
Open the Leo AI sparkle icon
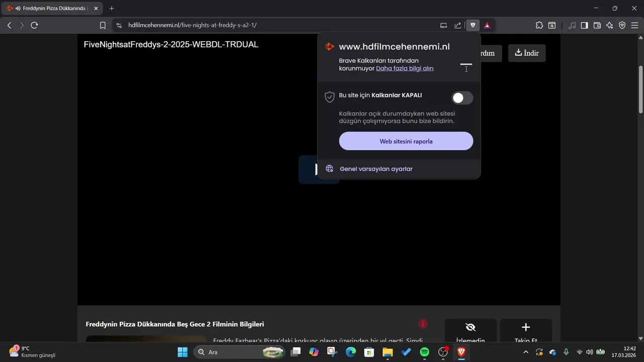coord(610,25)
